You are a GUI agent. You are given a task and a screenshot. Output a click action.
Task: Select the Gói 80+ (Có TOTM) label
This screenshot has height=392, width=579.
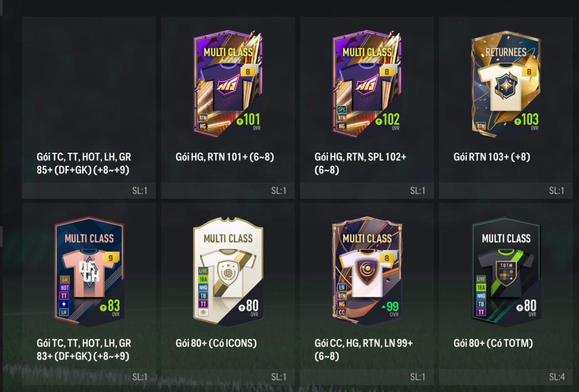493,343
